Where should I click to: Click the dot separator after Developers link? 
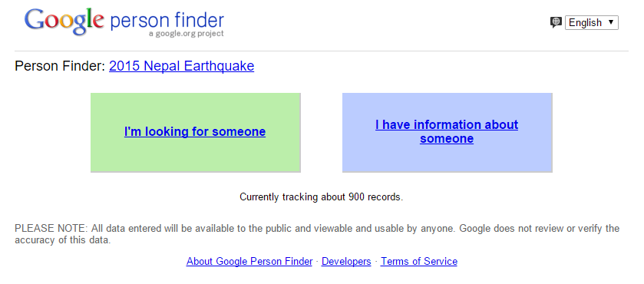tap(376, 262)
